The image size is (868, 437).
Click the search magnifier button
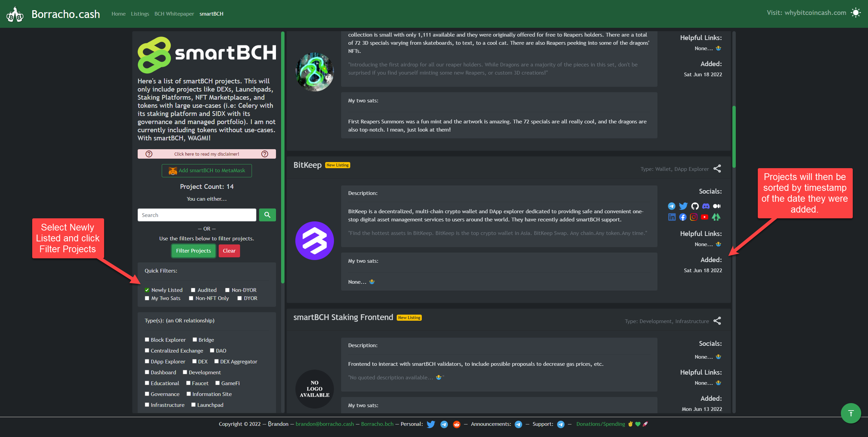tap(267, 215)
